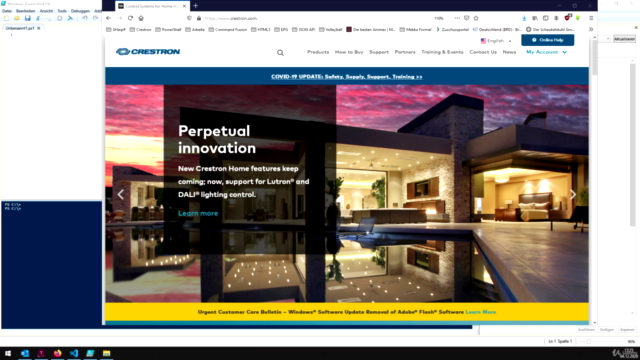Open the PowerShell bookmarks folder

click(168, 29)
